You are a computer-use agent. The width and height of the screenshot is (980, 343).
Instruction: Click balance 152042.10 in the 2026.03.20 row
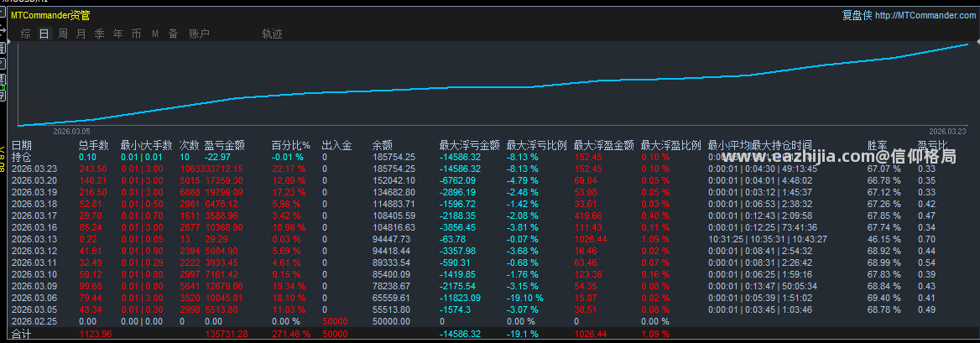tap(394, 180)
